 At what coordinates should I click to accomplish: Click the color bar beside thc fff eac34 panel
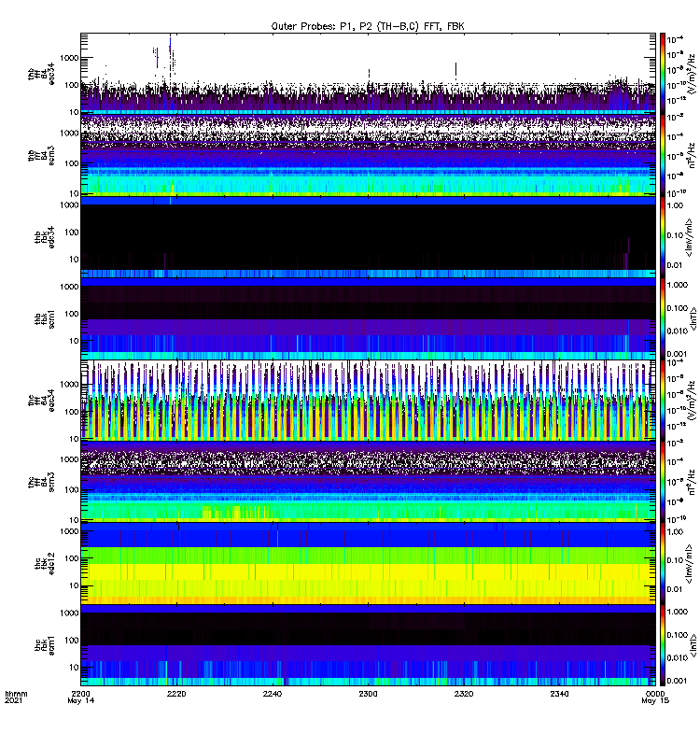click(x=663, y=400)
